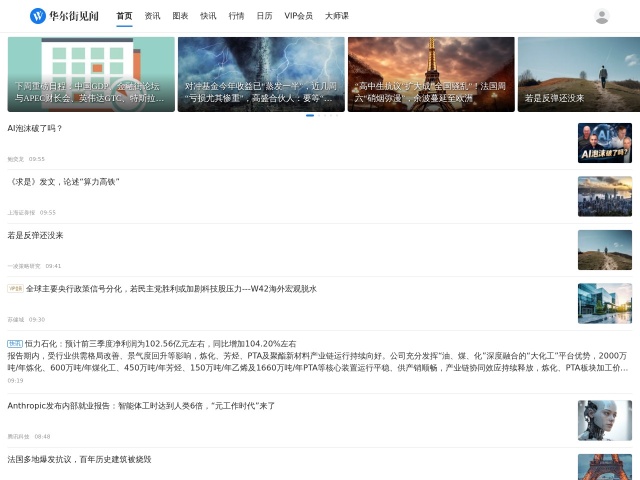Open article AI泡沫破了吗？
The image size is (640, 480).
pos(35,128)
